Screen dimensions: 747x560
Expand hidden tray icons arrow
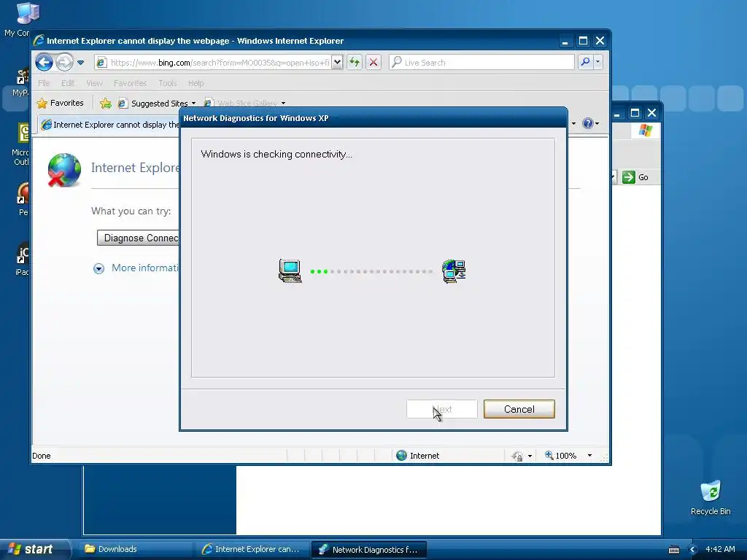click(693, 550)
